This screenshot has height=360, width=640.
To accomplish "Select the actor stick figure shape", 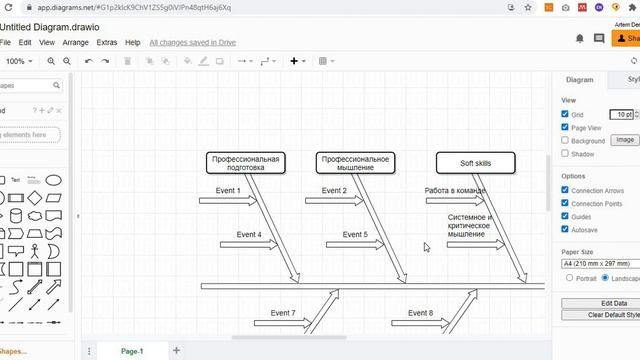I will click(35, 251).
